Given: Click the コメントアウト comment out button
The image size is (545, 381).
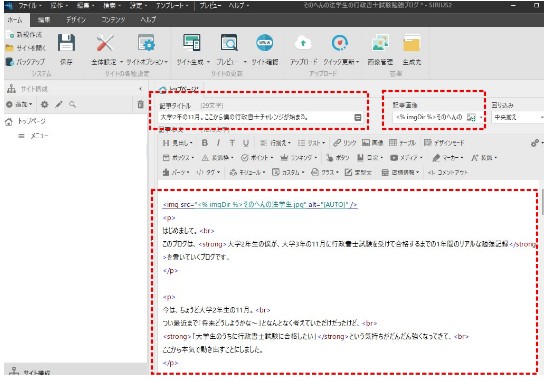Looking at the screenshot, I should pos(448,172).
